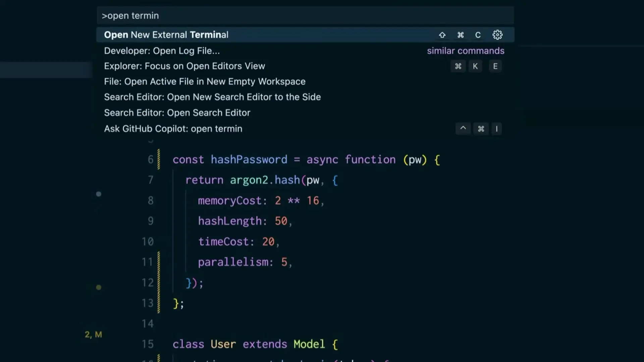This screenshot has width=644, height=362.
Task: Click the value 50 on line 9
Action: coord(281,221)
